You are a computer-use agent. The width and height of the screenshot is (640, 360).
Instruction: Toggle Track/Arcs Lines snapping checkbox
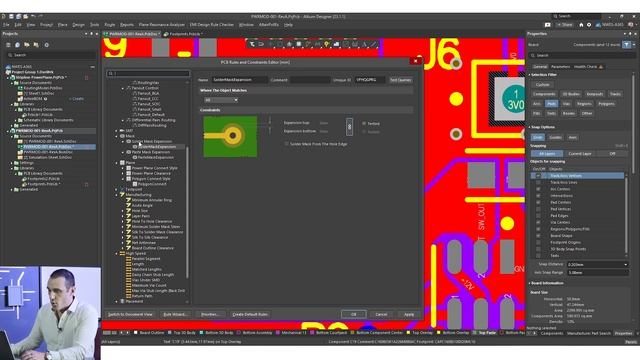tap(538, 182)
